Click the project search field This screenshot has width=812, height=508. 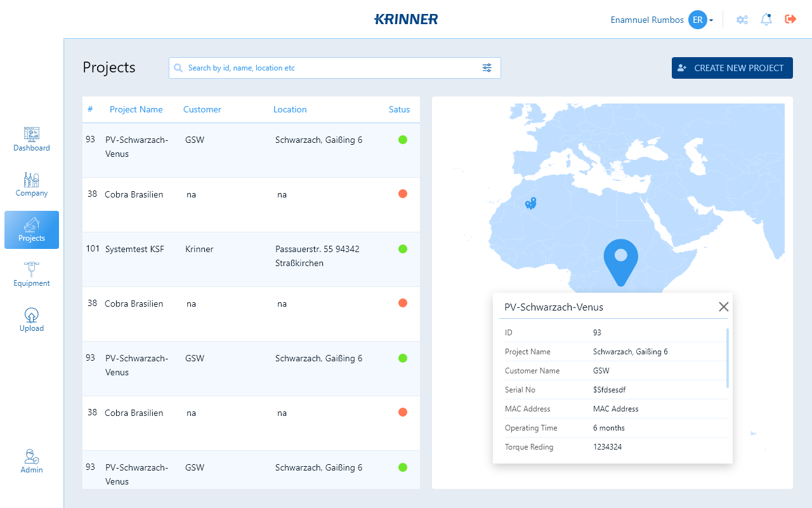335,68
